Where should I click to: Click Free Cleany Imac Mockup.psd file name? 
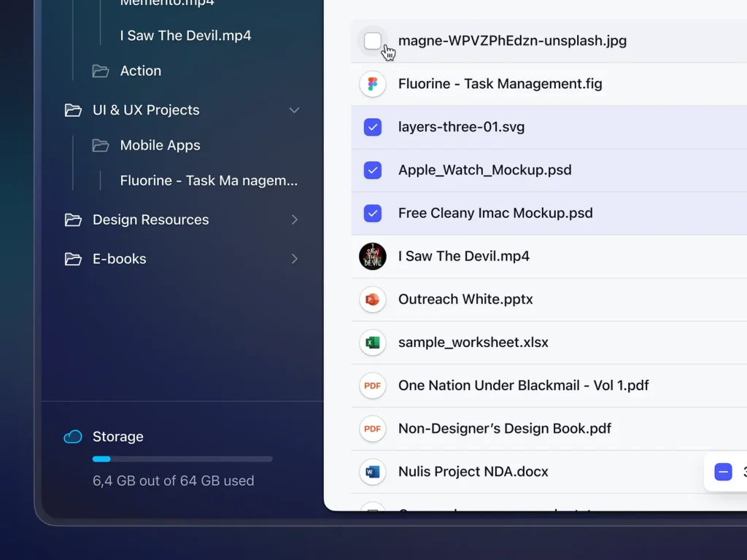[495, 214]
